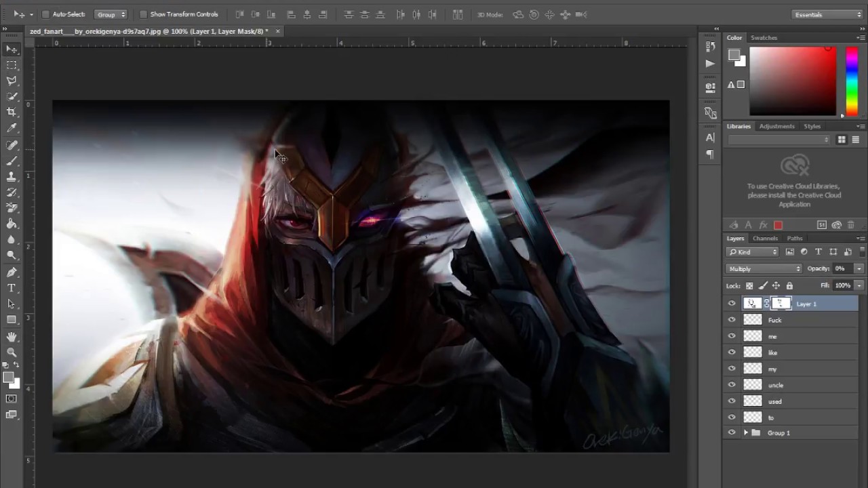Select Layer 1 mask thumbnail
The height and width of the screenshot is (488, 868).
tap(781, 304)
